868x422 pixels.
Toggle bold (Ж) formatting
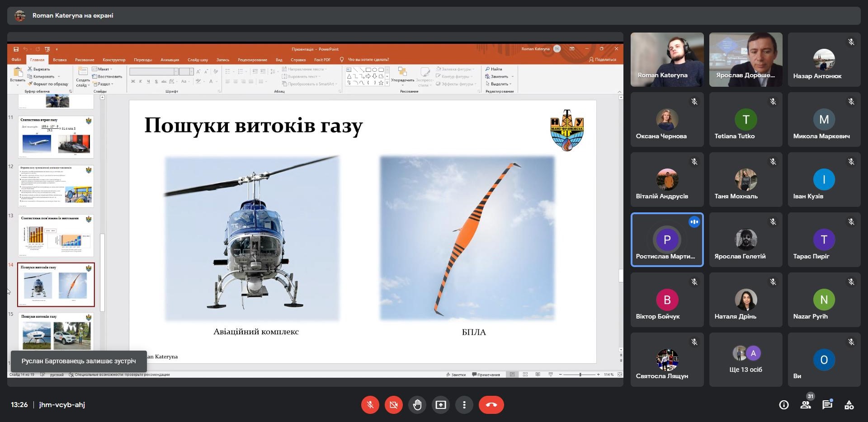click(x=133, y=82)
